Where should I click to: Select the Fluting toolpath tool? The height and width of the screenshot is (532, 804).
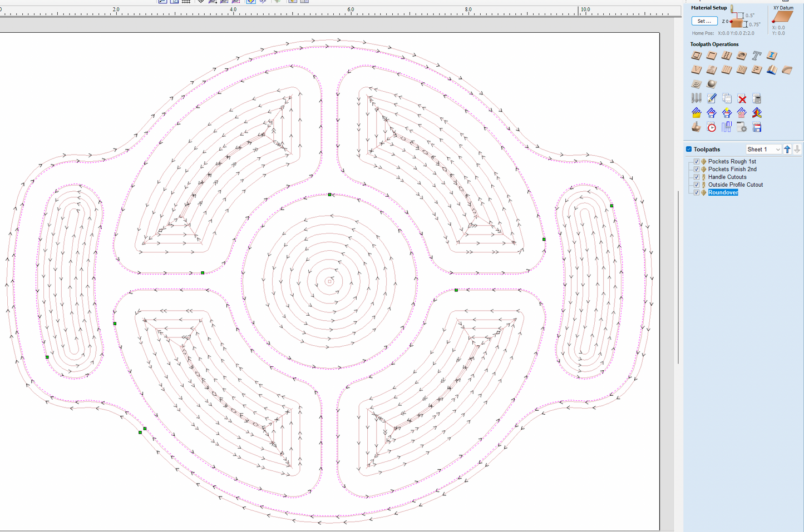coord(726,69)
